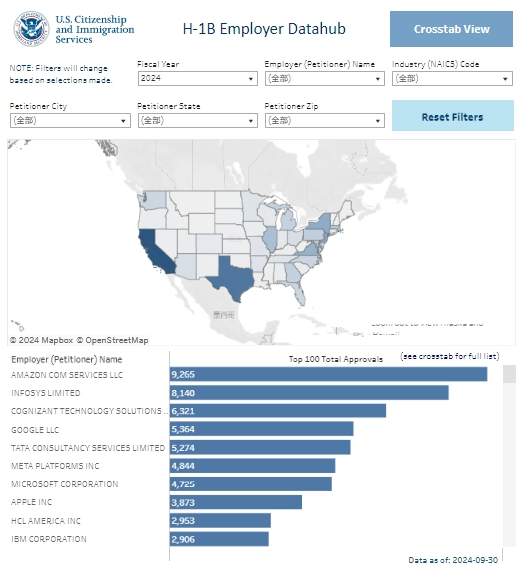Screen dimensions: 523x566
Task: Click the Google LLC 5,364 bar
Action: 262,429
